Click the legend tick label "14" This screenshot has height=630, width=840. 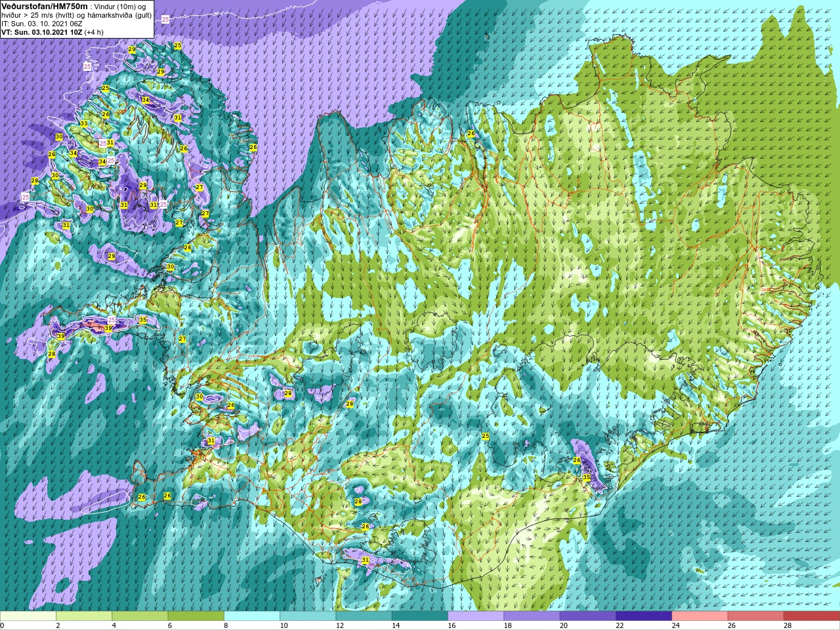pyautogui.click(x=396, y=625)
